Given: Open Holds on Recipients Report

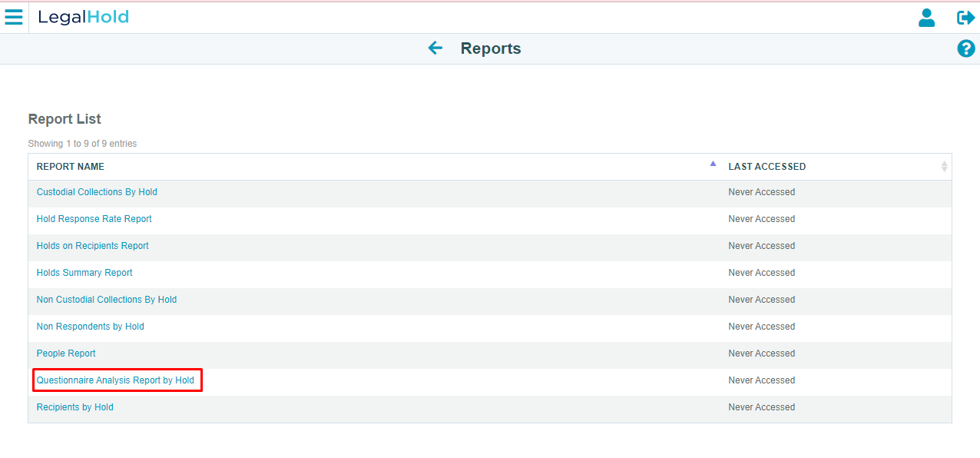Looking at the screenshot, I should pos(93,246).
